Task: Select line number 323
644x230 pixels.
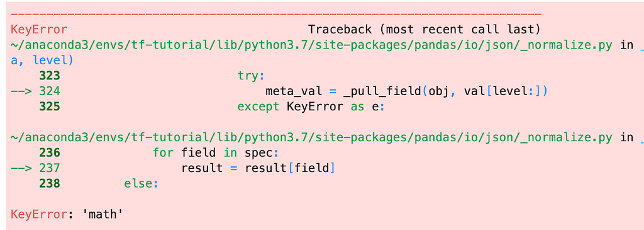Action: click(49, 76)
